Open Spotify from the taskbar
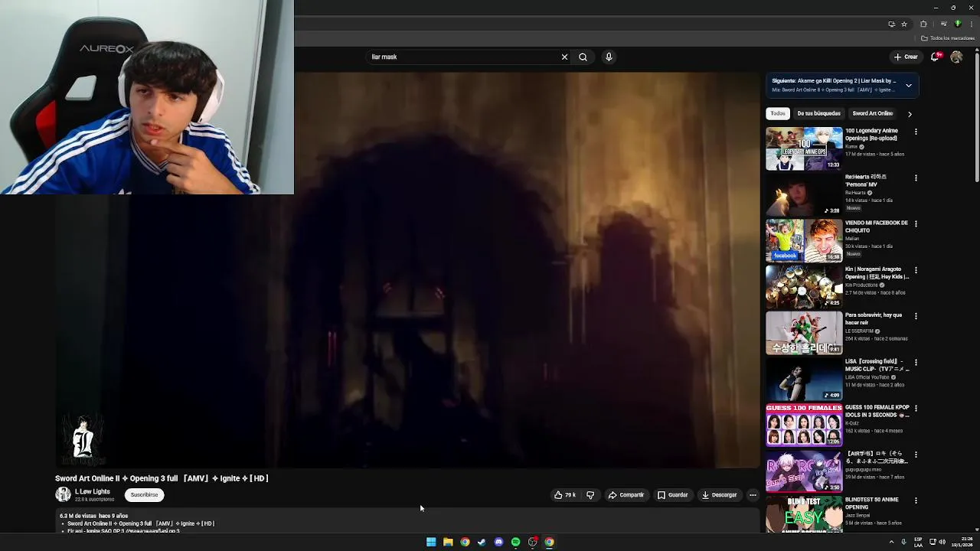Image resolution: width=980 pixels, height=551 pixels. (x=515, y=542)
